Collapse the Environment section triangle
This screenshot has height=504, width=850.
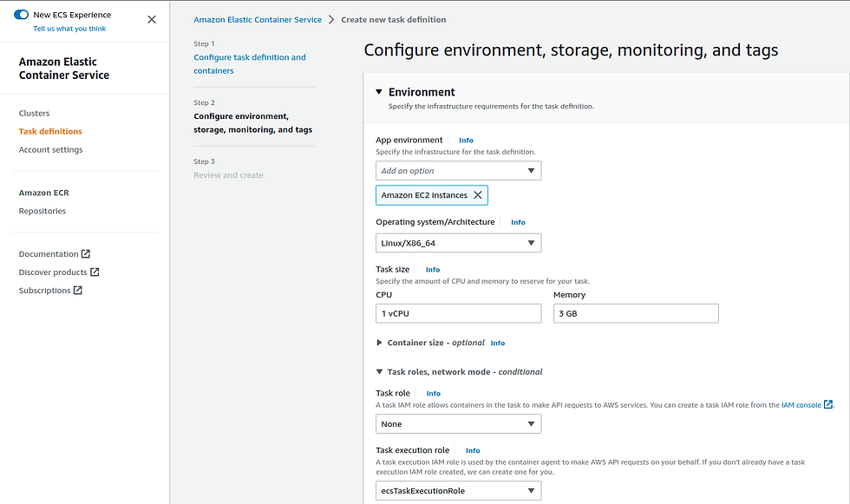(379, 92)
